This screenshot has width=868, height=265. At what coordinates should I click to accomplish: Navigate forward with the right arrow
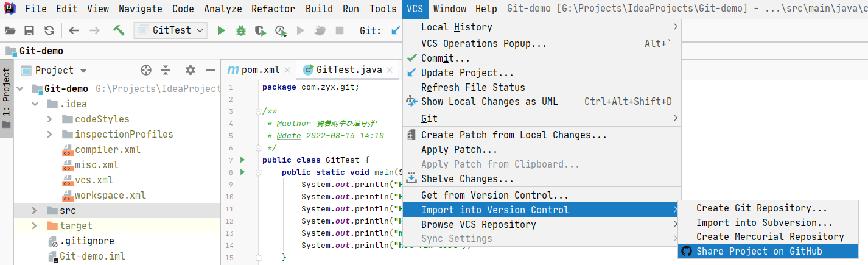point(94,30)
